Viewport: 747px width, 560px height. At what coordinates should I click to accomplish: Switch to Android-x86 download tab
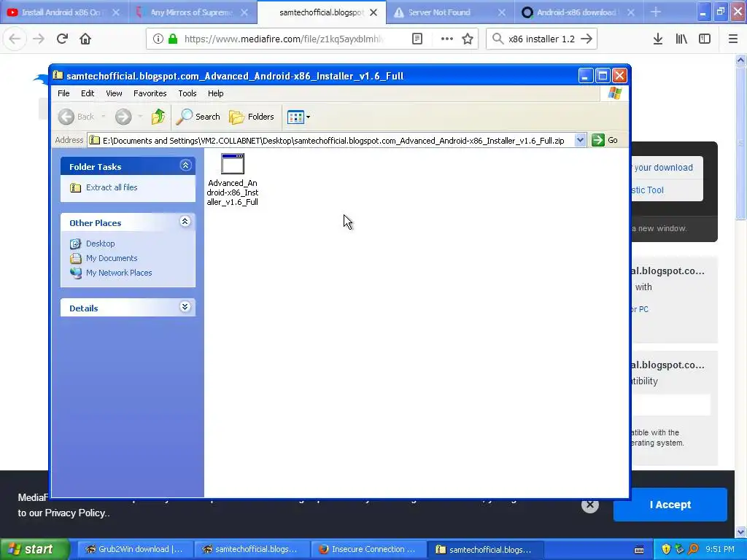[x=578, y=12]
